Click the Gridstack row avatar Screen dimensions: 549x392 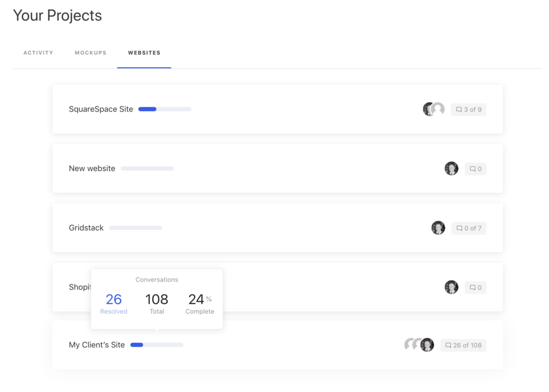[x=438, y=227]
